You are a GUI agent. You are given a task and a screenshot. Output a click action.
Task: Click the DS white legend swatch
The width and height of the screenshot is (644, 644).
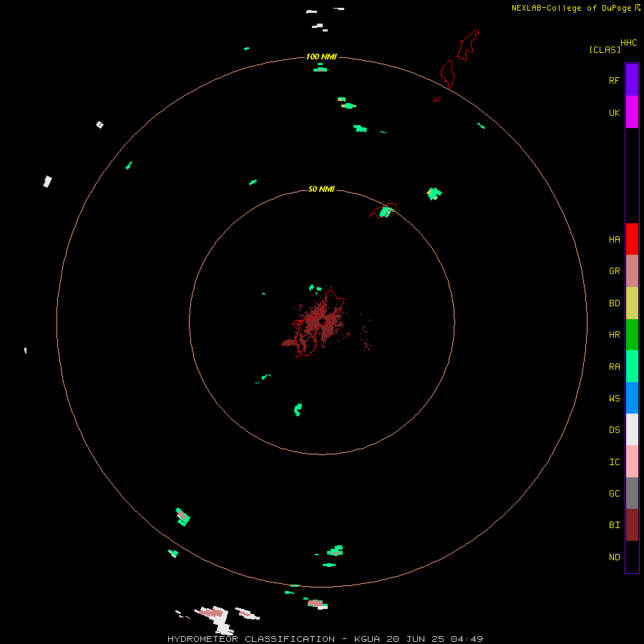pos(632,429)
